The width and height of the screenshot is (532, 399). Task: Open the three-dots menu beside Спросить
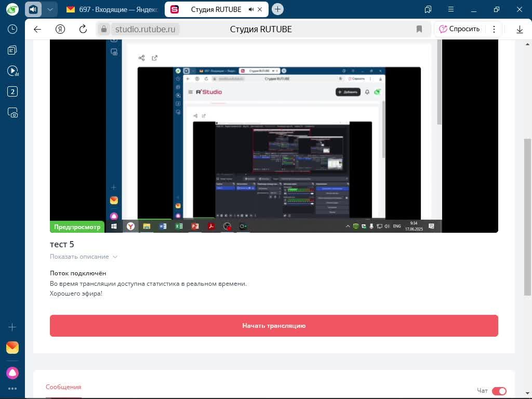point(494,29)
